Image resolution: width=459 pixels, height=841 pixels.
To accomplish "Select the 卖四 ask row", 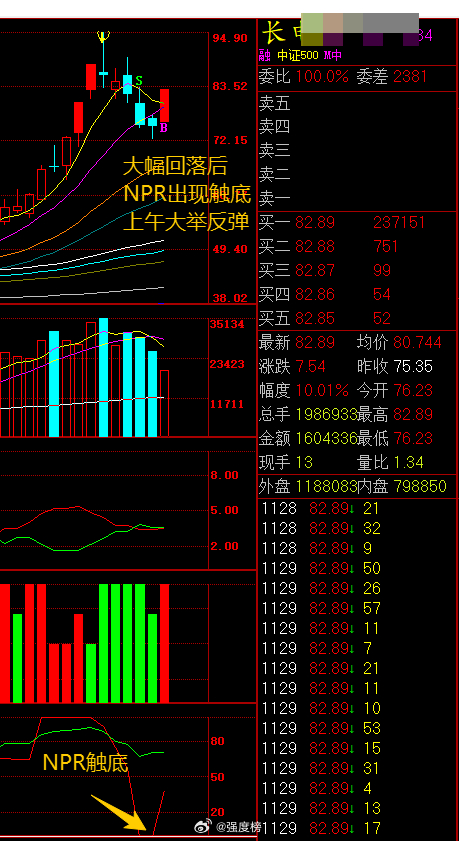I will point(358,127).
